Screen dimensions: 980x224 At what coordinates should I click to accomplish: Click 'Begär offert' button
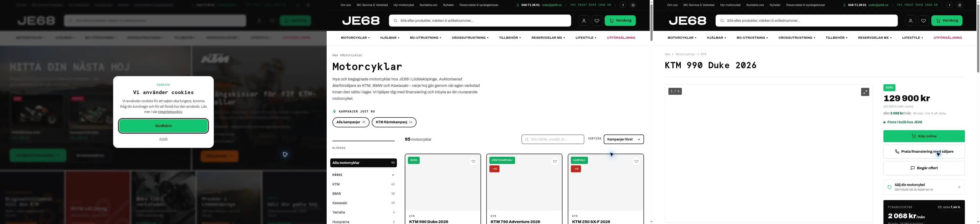pyautogui.click(x=924, y=168)
